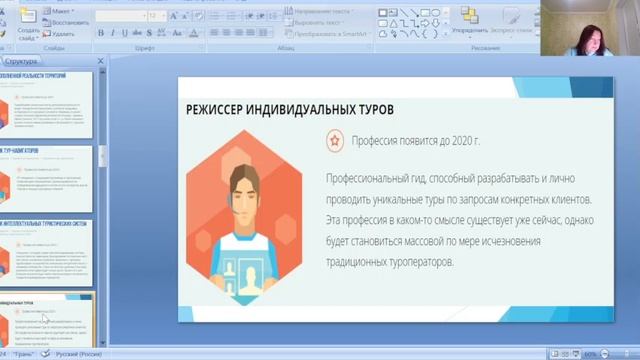Click the increase indent icon
Viewport: 640px width, 360px height.
point(261,16)
